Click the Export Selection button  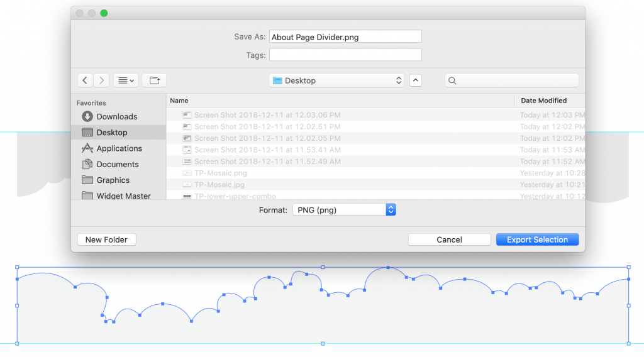(x=537, y=239)
